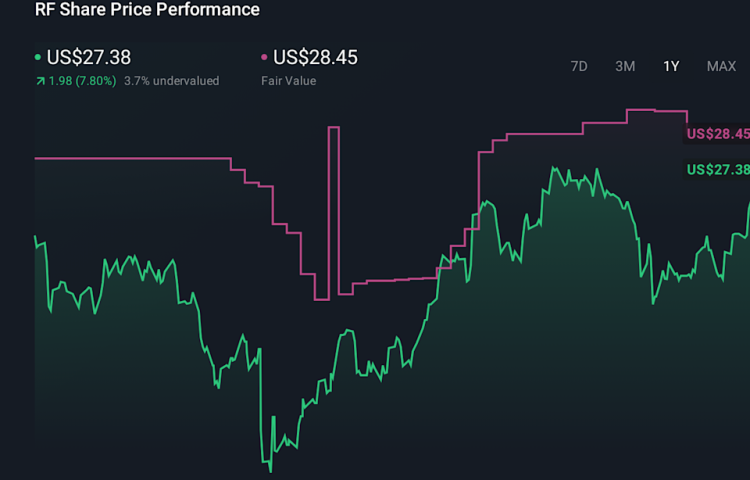Click the highest plateau of pink fair value line
Viewport: 750px width, 480px height.
[x=657, y=110]
